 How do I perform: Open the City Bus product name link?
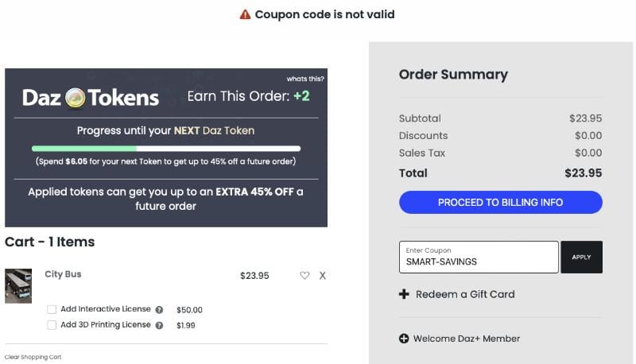point(63,274)
